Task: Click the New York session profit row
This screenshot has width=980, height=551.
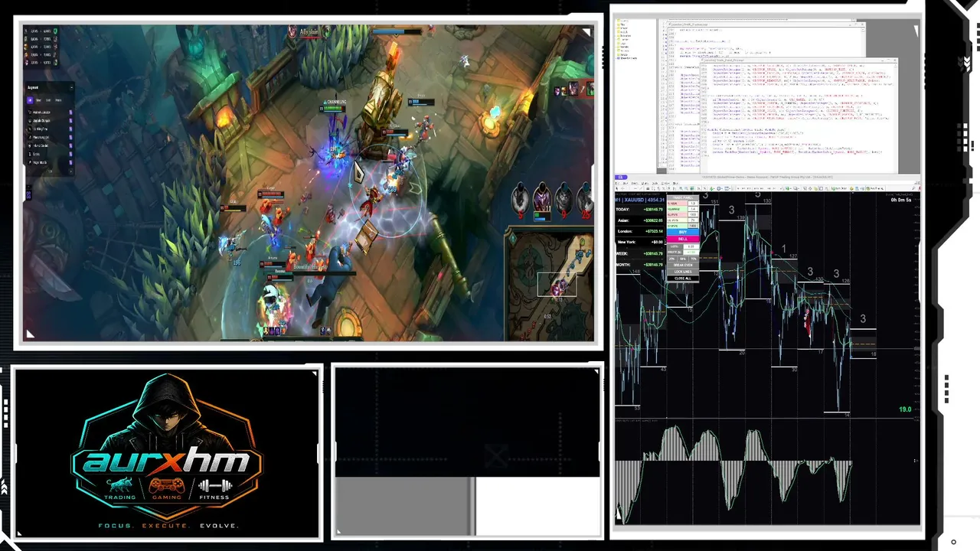Action: (x=640, y=242)
